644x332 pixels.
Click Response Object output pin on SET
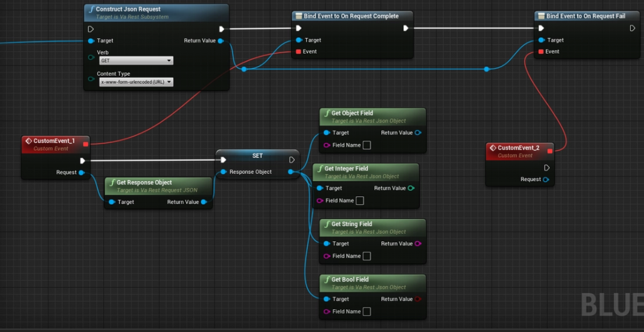click(291, 172)
